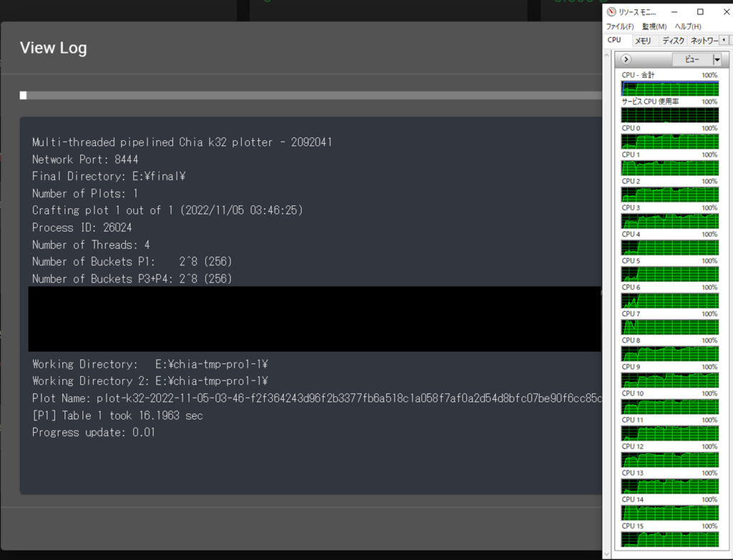The height and width of the screenshot is (560, 733).
Task: Click the CPU 3 usage graph
Action: pyautogui.click(x=669, y=221)
